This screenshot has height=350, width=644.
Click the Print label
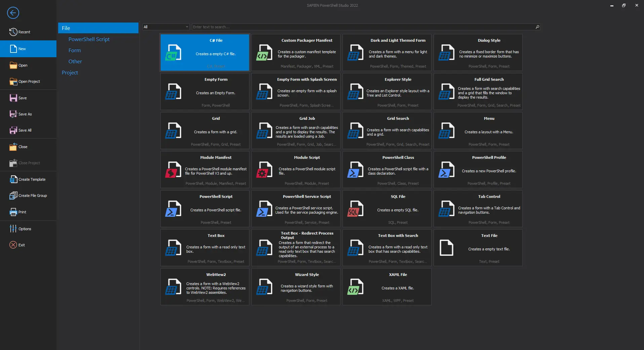(x=22, y=212)
